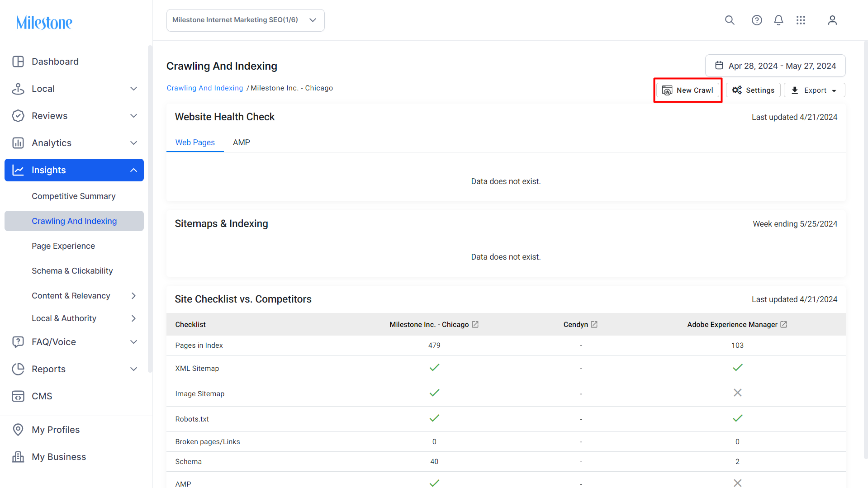
Task: Open My Business sidebar item
Action: pos(59,457)
